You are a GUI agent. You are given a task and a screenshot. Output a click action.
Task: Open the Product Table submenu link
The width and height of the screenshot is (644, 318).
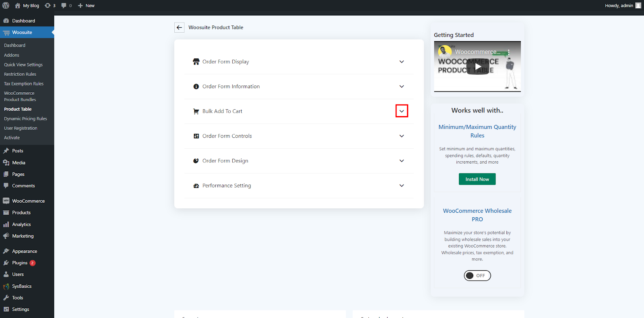pos(18,109)
